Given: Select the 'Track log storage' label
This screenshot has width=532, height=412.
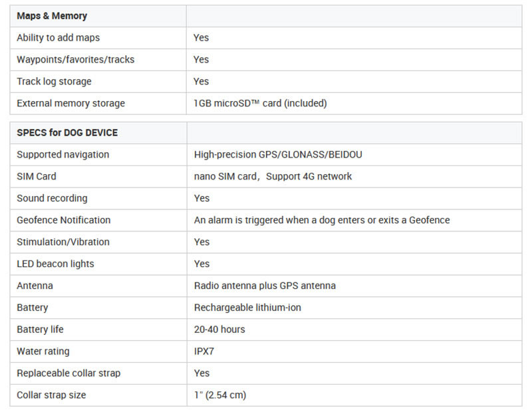Looking at the screenshot, I should (x=55, y=81).
